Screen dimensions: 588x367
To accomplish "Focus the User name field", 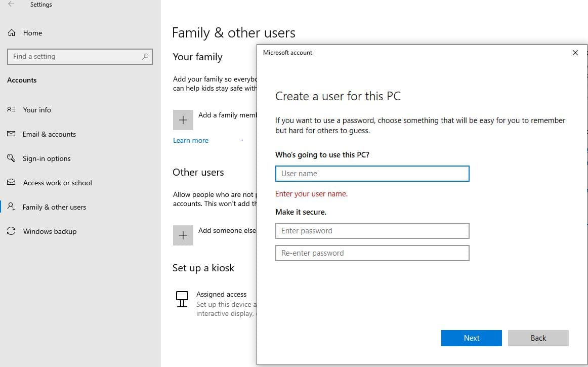I will [372, 174].
